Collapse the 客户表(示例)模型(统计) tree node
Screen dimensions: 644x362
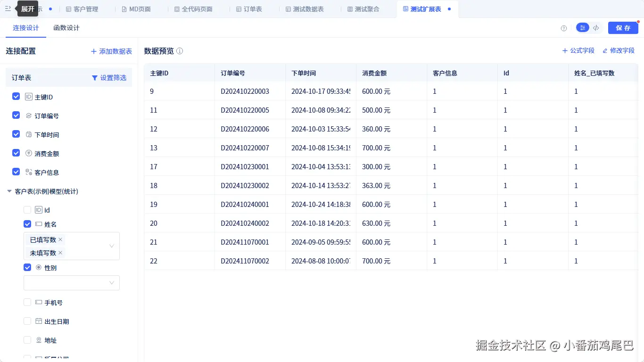(9, 191)
